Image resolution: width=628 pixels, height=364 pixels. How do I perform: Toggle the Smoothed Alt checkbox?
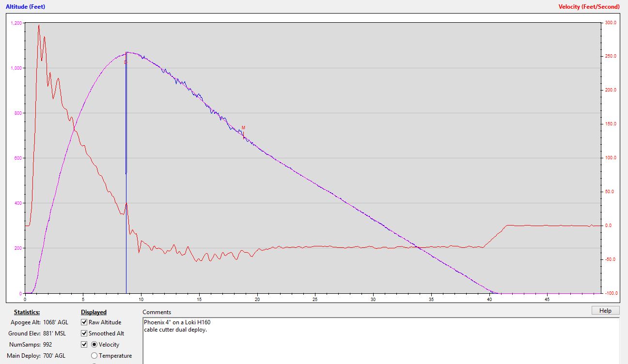point(84,334)
